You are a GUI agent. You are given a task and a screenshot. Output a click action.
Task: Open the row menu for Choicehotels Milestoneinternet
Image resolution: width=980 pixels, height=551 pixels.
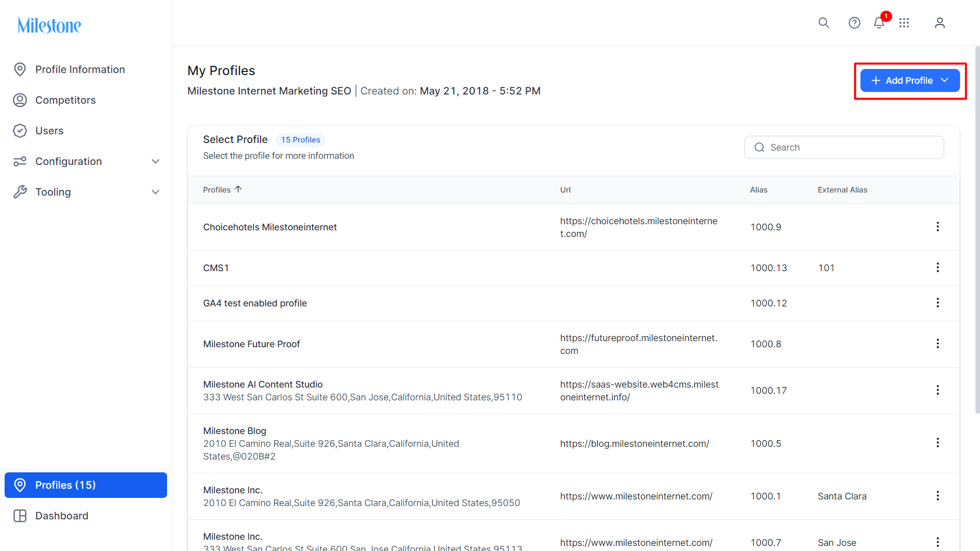pos(938,227)
